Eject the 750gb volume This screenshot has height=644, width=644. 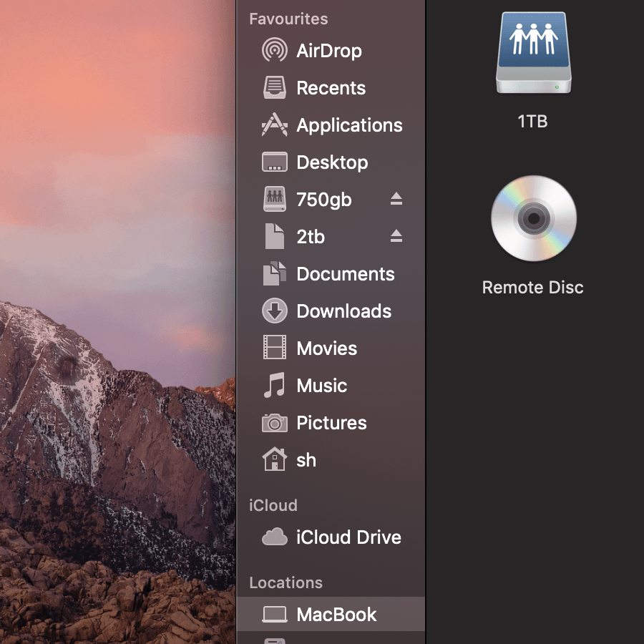(396, 200)
